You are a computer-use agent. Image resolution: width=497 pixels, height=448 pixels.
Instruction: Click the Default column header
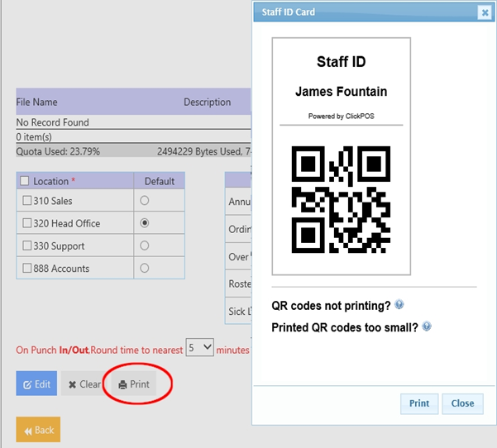[x=160, y=181]
